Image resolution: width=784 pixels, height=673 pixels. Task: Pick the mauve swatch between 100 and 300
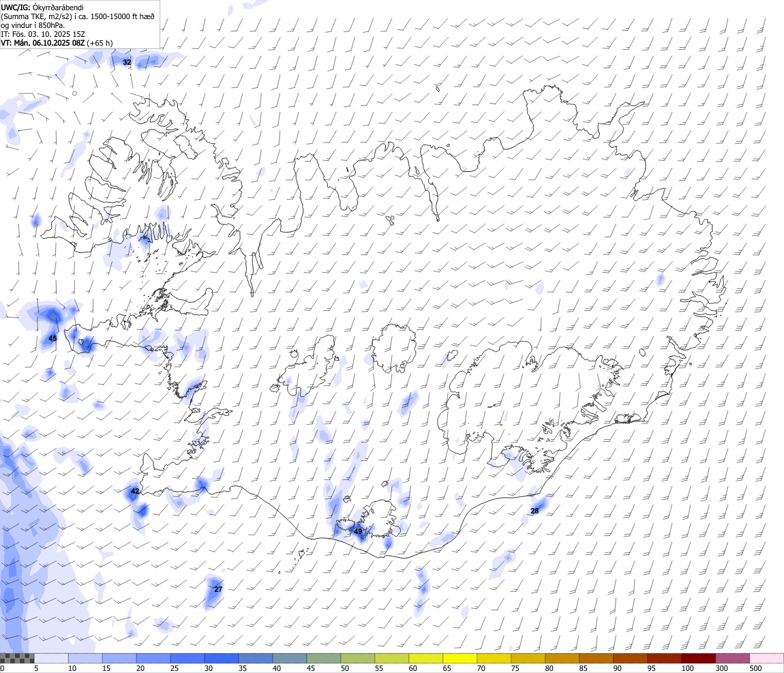coord(733,659)
